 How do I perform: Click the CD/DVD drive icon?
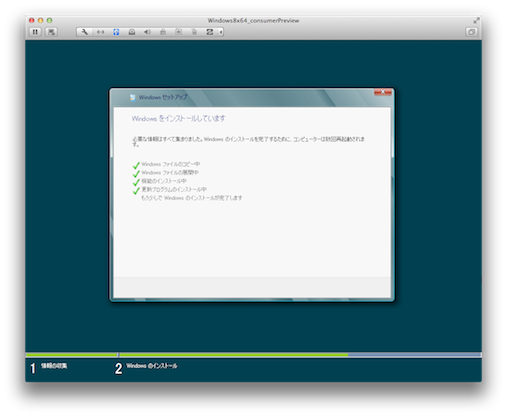click(x=132, y=32)
